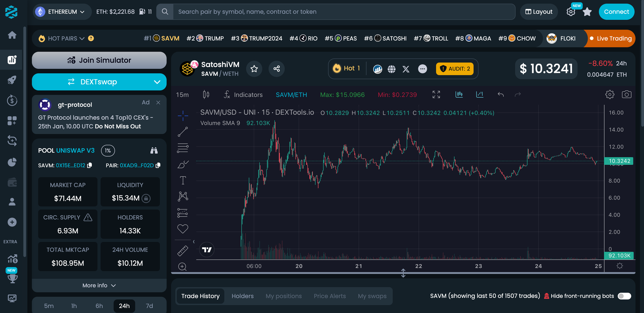Switch to the Holders tab

(x=242, y=296)
